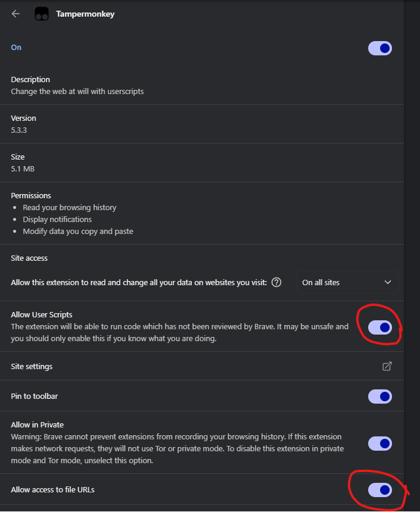
Task: Turn off the Tampermonkey extension toggle
Action: coord(379,48)
